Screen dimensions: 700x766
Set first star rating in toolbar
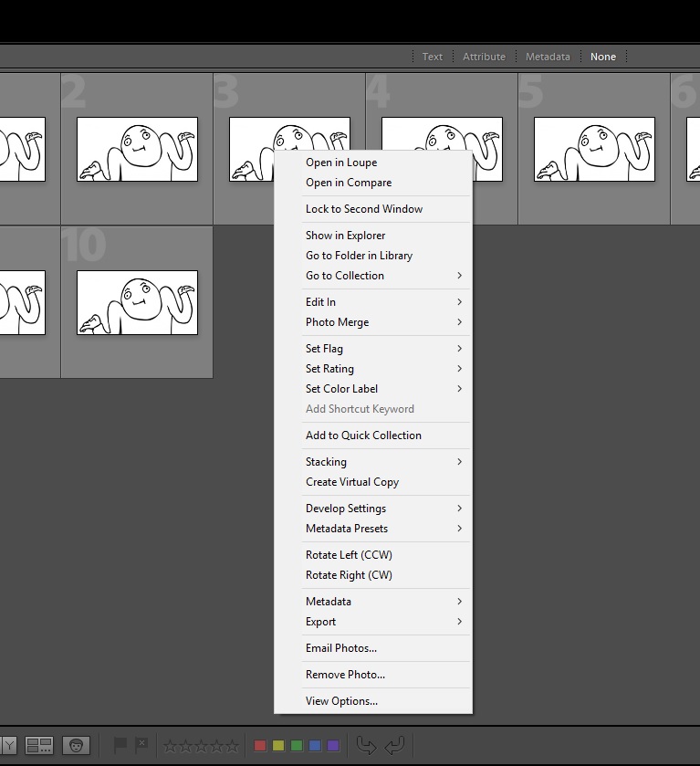coord(170,746)
